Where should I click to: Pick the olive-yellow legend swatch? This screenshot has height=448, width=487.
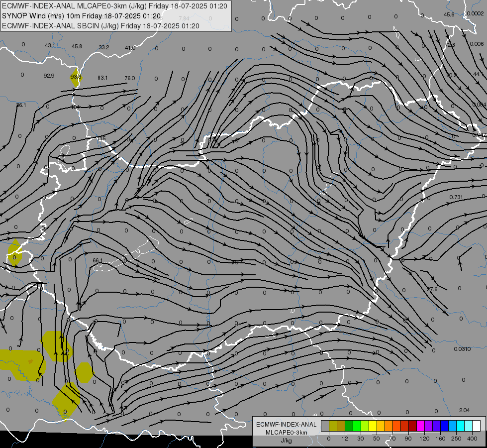pyautogui.click(x=333, y=426)
